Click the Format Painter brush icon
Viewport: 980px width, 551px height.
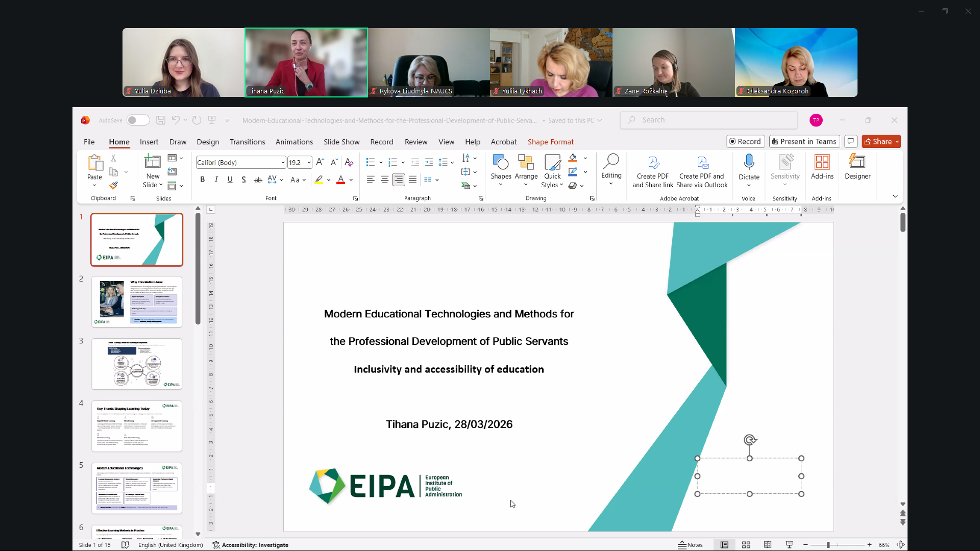tap(113, 186)
